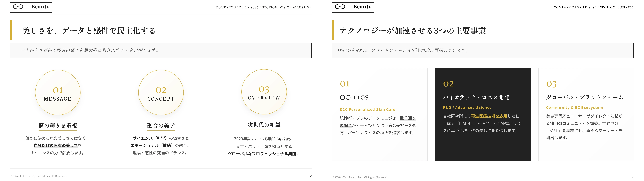Click the copyright footer on the Business slide
This screenshot has width=644, height=181.
(360, 178)
